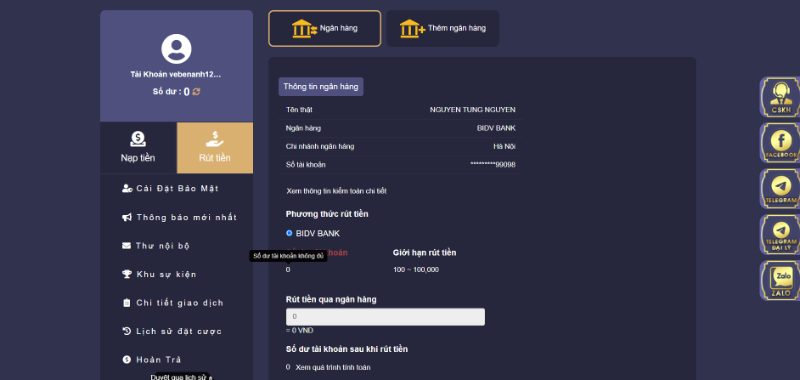Click the Xem thông tin kiểm toán chi tiết link

coord(337,191)
